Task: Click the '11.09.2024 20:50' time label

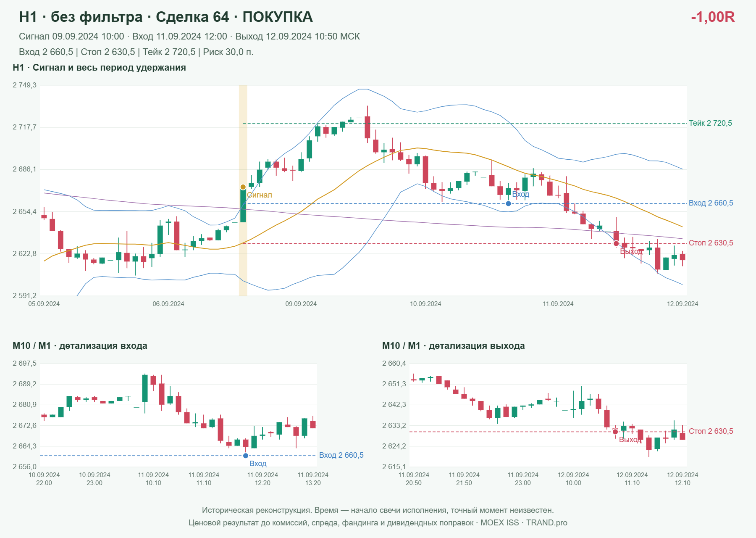Action: tap(414, 479)
